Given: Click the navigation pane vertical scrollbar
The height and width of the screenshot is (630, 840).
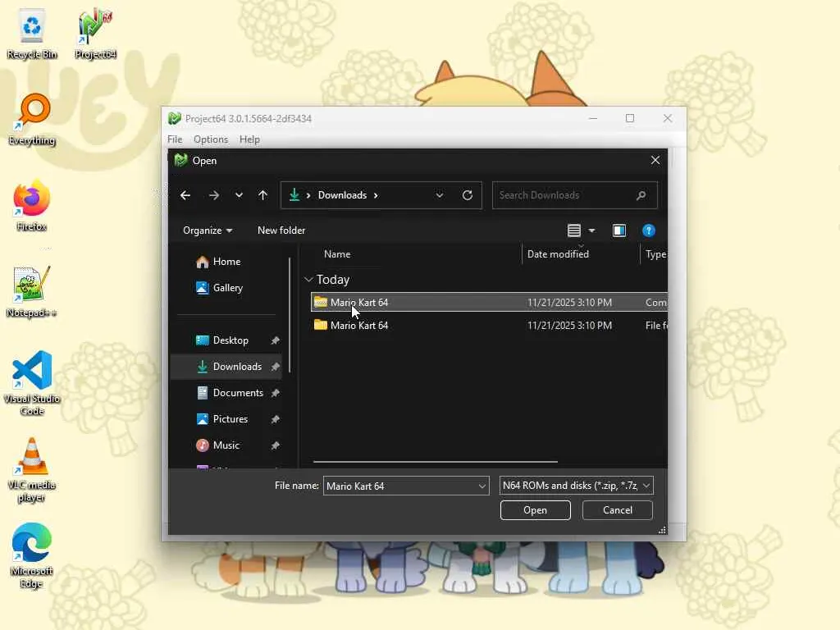Looking at the screenshot, I should [x=290, y=315].
